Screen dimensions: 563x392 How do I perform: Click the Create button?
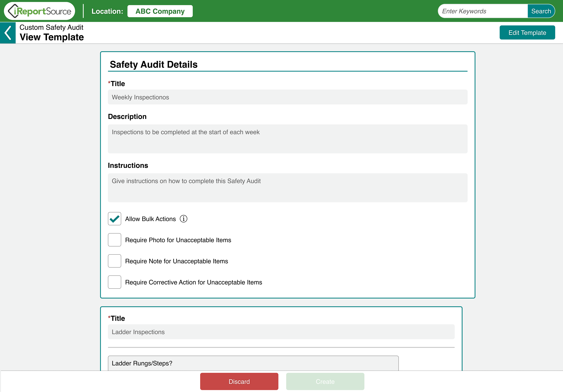[325, 381]
